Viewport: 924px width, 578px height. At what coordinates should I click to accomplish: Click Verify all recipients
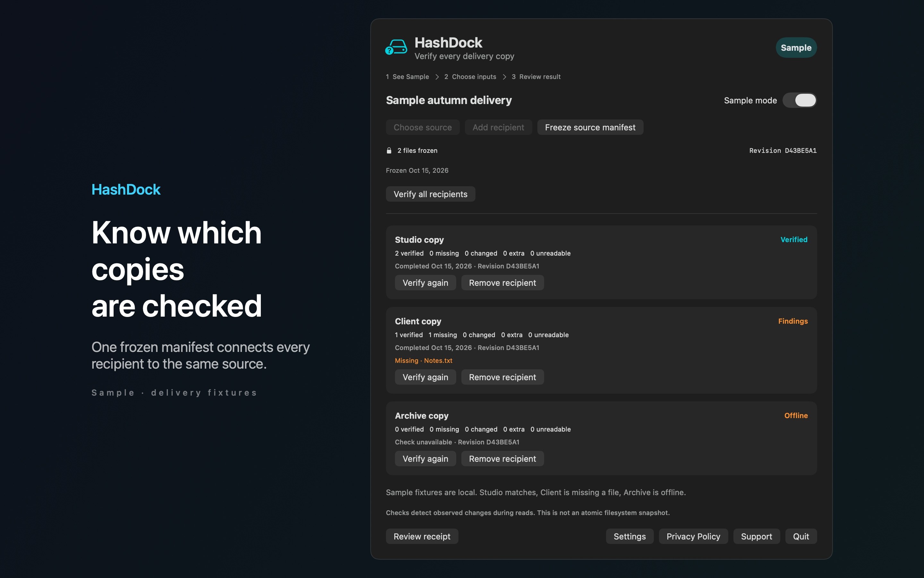pyautogui.click(x=430, y=194)
